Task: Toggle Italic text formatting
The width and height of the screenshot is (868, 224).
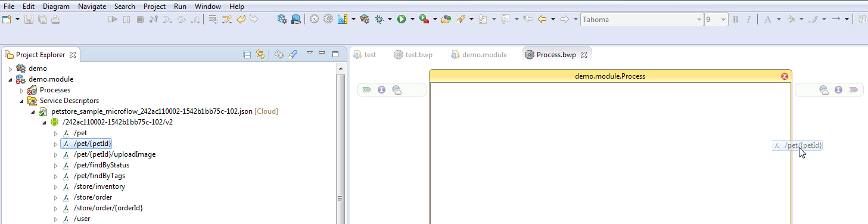Action: click(x=749, y=19)
